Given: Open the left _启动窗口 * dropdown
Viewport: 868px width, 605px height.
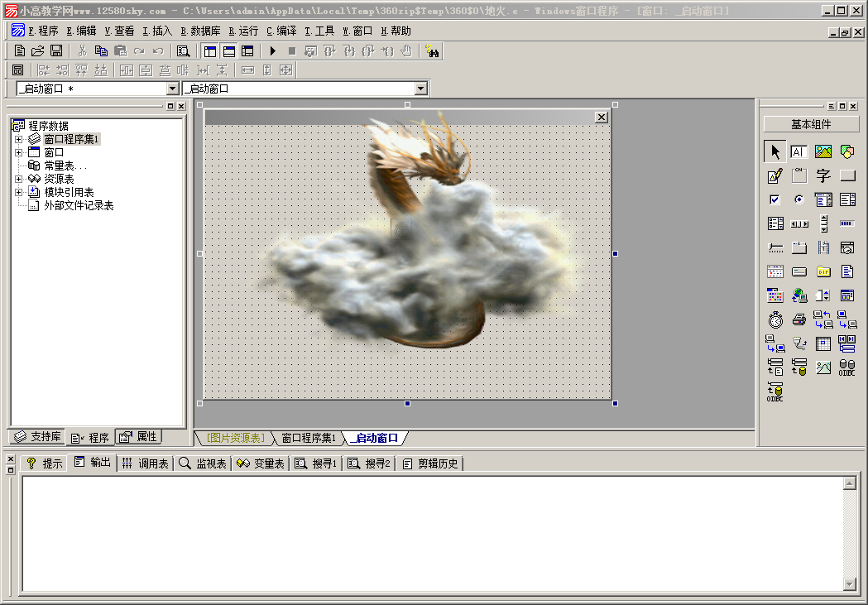Looking at the screenshot, I should pyautogui.click(x=173, y=89).
